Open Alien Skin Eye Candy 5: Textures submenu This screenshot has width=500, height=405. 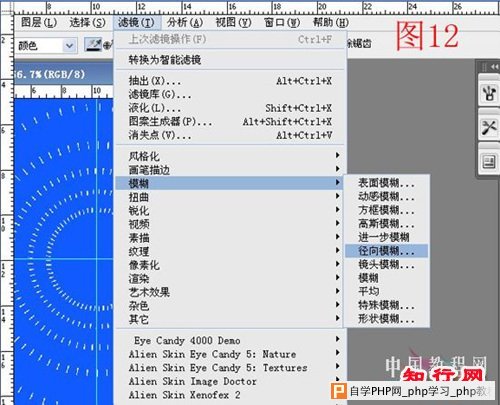(230, 368)
